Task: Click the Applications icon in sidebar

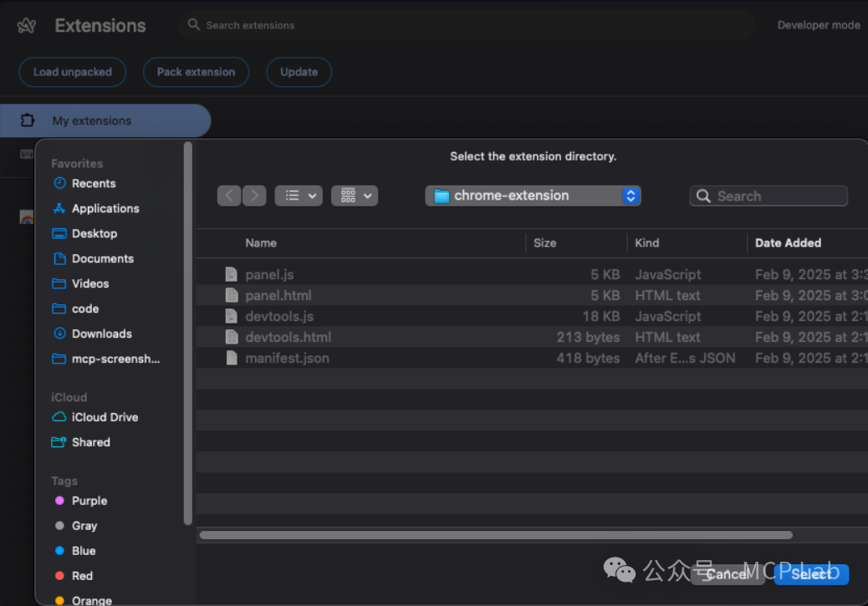Action: point(59,209)
